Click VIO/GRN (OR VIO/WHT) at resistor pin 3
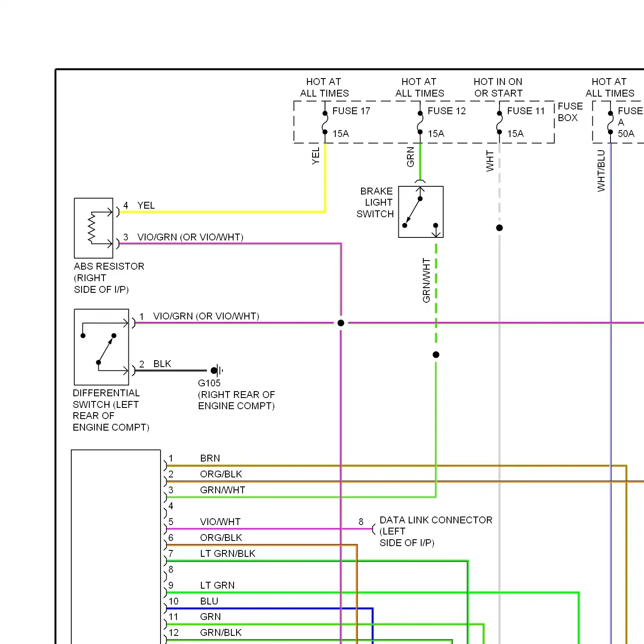Screen dimensions: 644x644 click(190, 237)
